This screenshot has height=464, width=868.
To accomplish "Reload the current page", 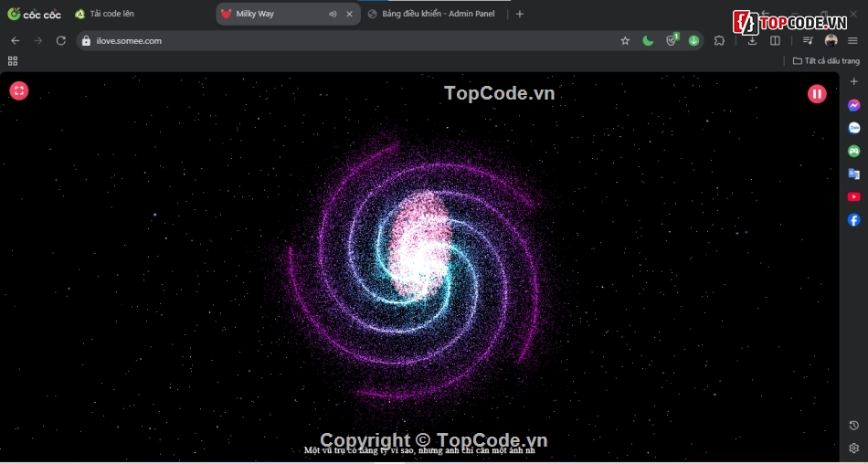I will pyautogui.click(x=61, y=40).
